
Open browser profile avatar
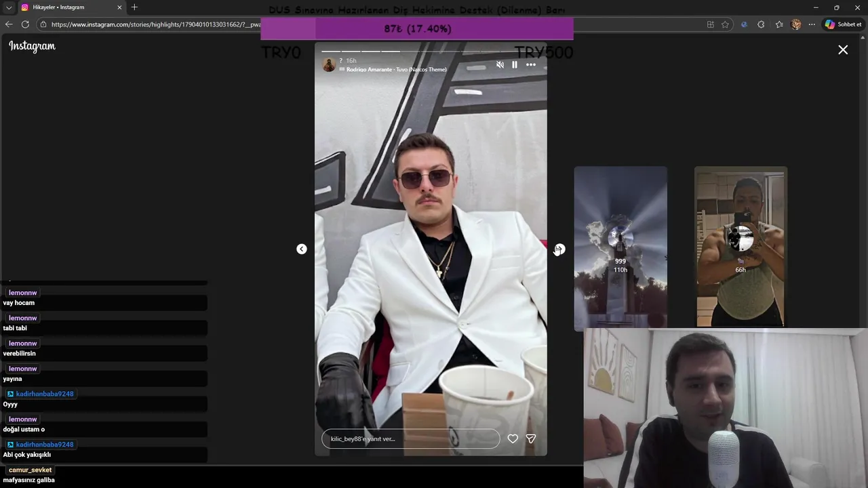(796, 24)
